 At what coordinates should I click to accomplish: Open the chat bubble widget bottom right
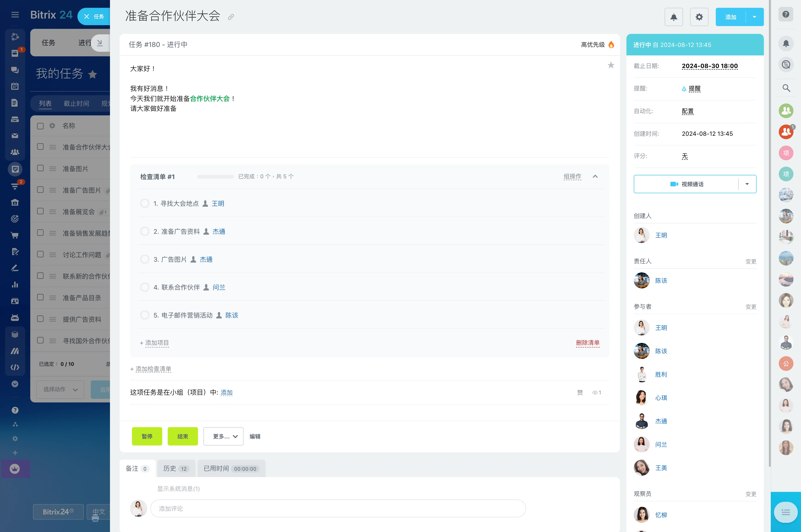pos(786,512)
